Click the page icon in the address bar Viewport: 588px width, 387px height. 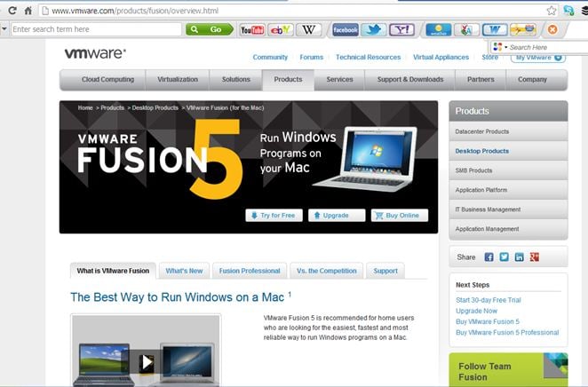[x=45, y=11]
